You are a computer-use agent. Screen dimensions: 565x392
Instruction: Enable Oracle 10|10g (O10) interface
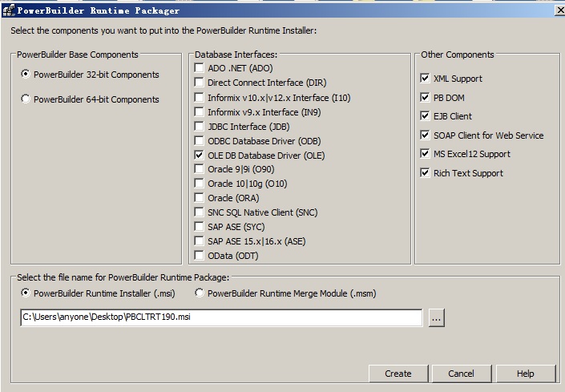[199, 183]
